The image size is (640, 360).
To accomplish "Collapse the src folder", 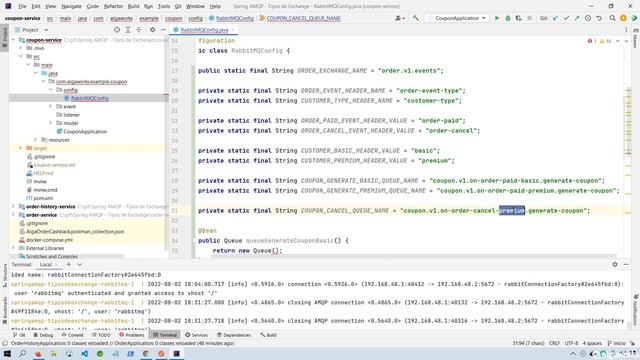I will coord(21,56).
